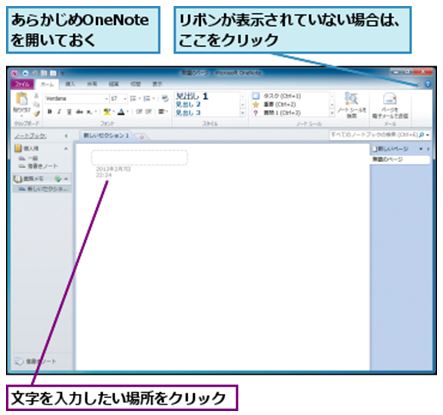Open Help with the blue question icon
Screen dimensions: 443x415
point(428,84)
